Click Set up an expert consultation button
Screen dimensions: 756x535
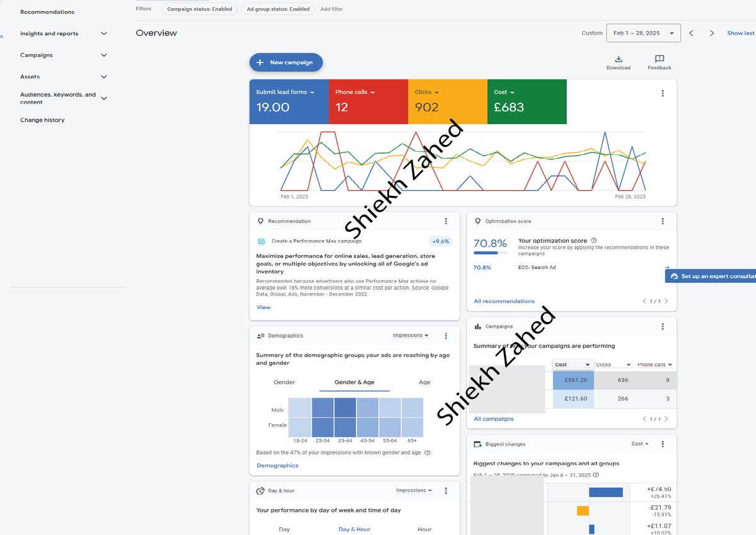click(x=711, y=276)
